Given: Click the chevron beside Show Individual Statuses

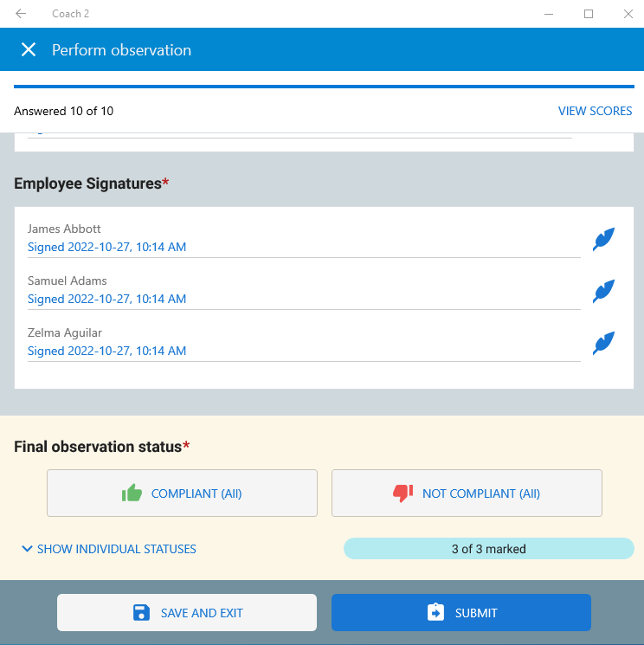Looking at the screenshot, I should click(27, 549).
